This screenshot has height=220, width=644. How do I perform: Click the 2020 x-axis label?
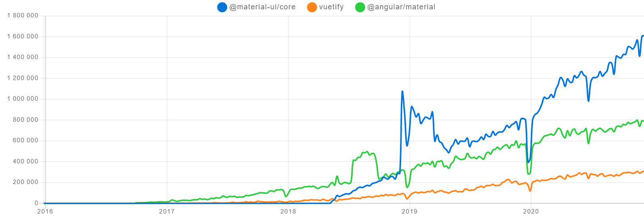point(531,211)
